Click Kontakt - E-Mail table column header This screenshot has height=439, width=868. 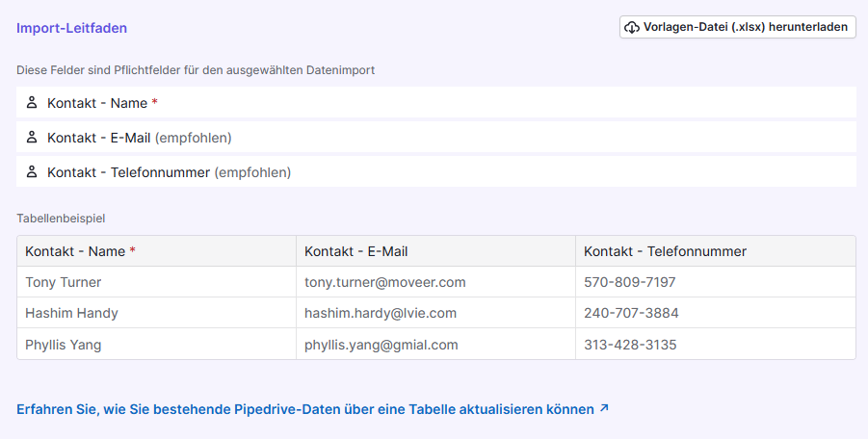coord(355,251)
